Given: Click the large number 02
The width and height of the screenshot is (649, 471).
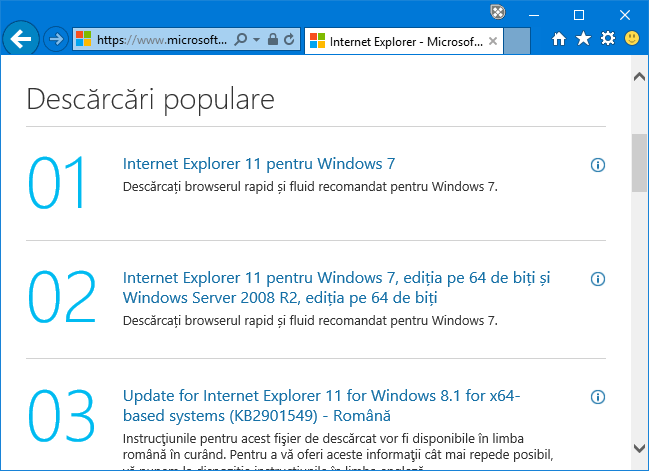Looking at the screenshot, I should tap(62, 296).
